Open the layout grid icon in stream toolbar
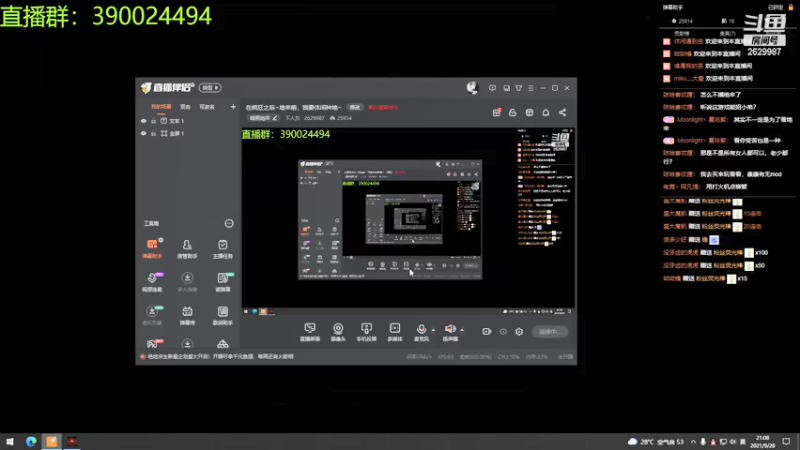 point(530,112)
